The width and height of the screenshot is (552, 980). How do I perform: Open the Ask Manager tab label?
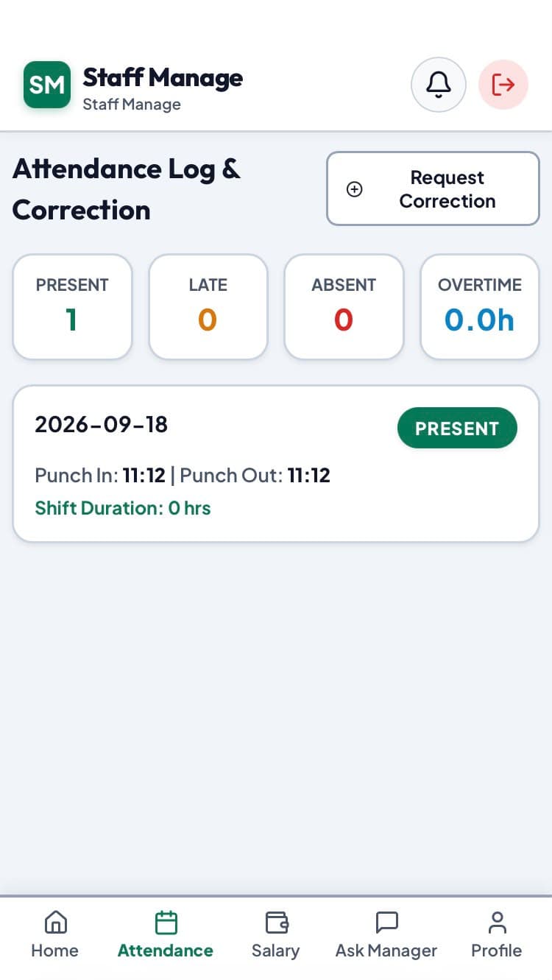pyautogui.click(x=386, y=951)
